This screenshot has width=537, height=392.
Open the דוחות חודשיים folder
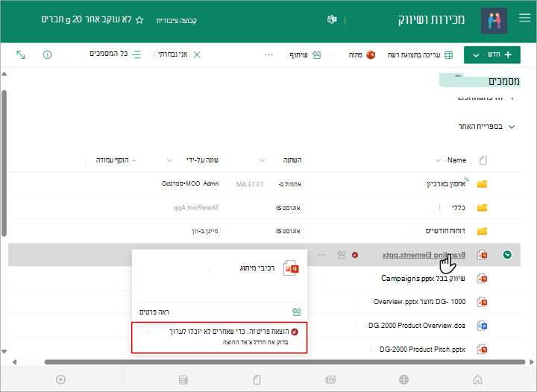pyautogui.click(x=445, y=231)
